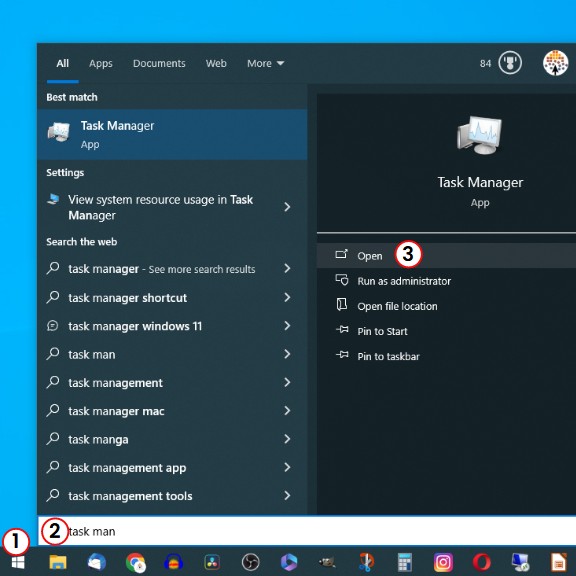
Task: Click the rewards medal icon
Action: (510, 63)
